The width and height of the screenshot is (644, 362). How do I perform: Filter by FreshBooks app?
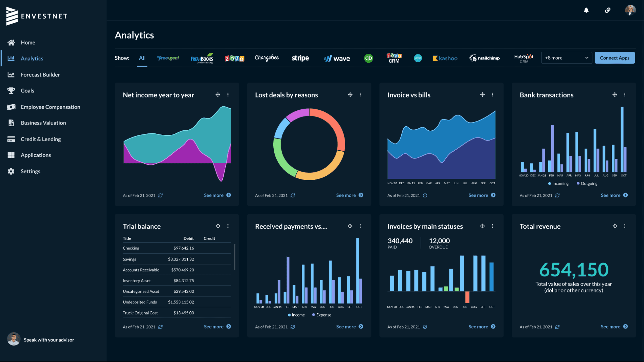pos(202,58)
